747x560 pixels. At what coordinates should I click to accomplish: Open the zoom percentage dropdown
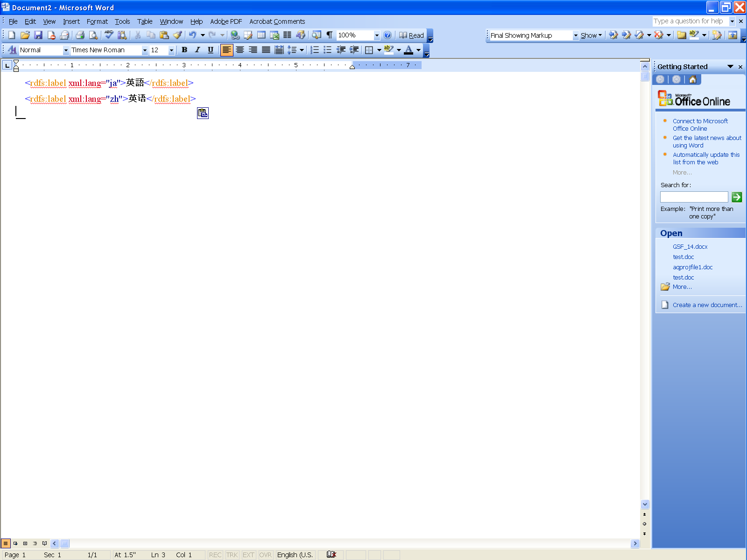[377, 35]
